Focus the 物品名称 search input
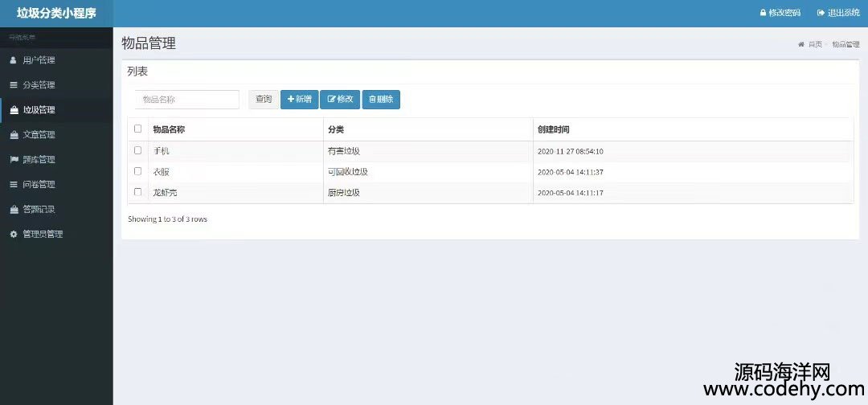 187,100
